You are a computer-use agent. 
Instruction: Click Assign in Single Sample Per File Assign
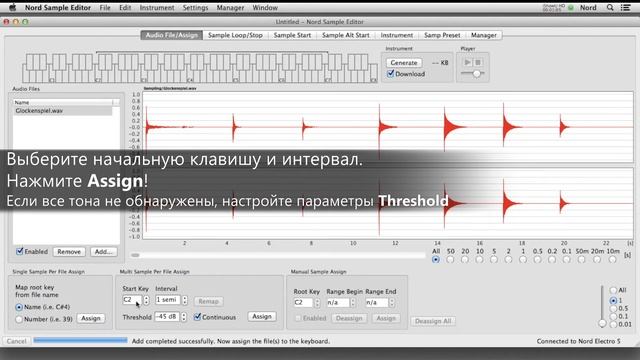pyautogui.click(x=91, y=318)
